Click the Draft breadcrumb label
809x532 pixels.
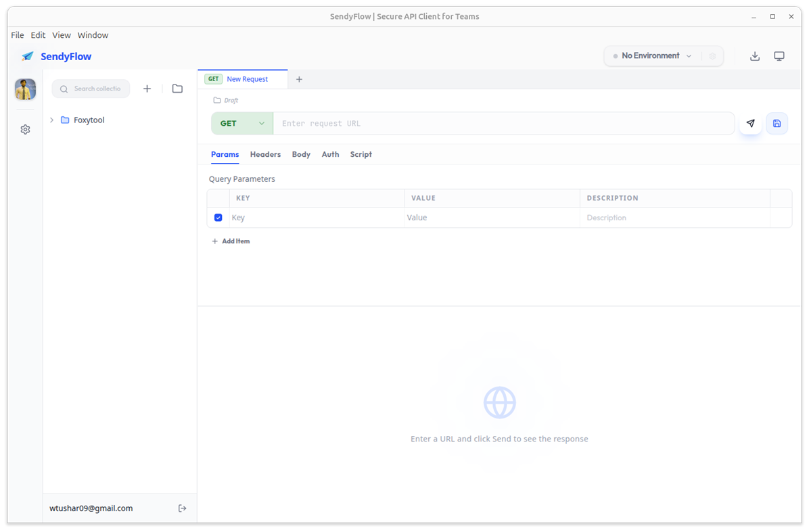(x=231, y=101)
